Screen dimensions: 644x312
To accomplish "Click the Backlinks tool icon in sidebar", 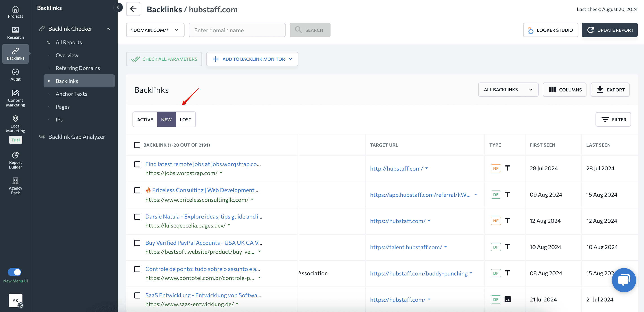I will tap(16, 54).
